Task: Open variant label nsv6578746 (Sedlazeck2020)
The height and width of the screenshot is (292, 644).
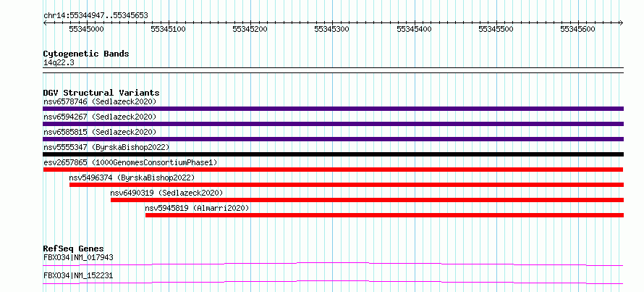Action: tap(100, 101)
